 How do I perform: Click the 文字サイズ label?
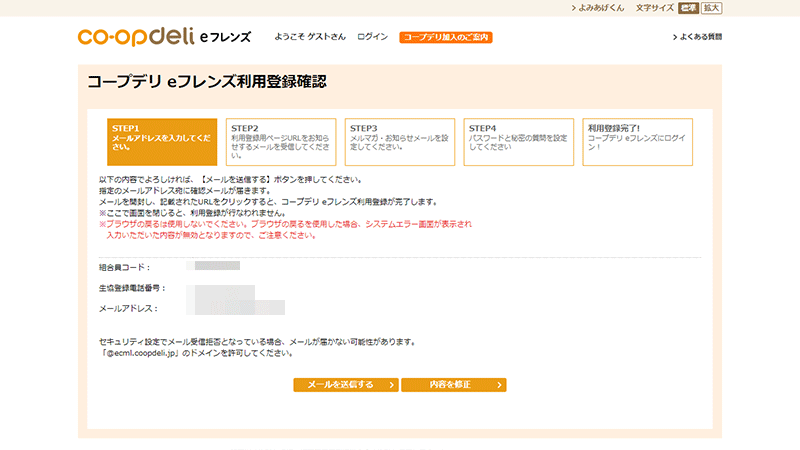click(x=655, y=8)
